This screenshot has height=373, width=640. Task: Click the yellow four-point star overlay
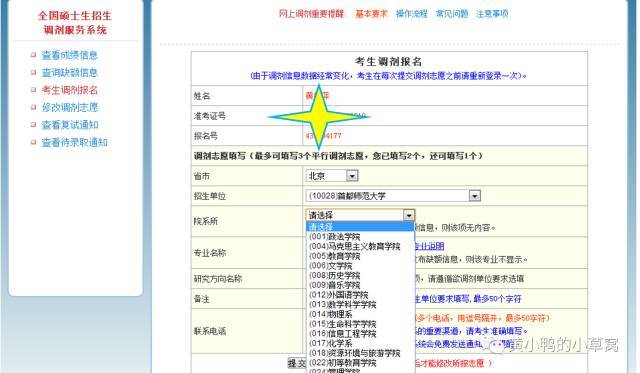(319, 117)
